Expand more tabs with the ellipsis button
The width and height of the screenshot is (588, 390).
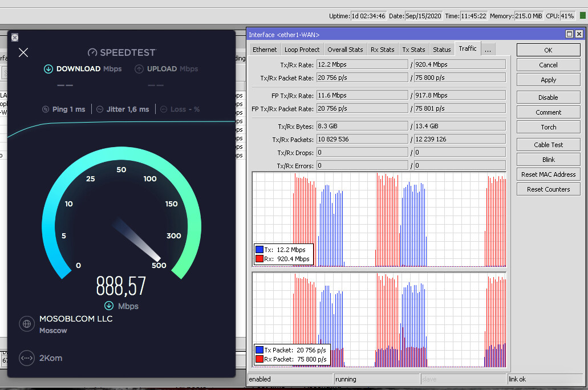coord(488,50)
